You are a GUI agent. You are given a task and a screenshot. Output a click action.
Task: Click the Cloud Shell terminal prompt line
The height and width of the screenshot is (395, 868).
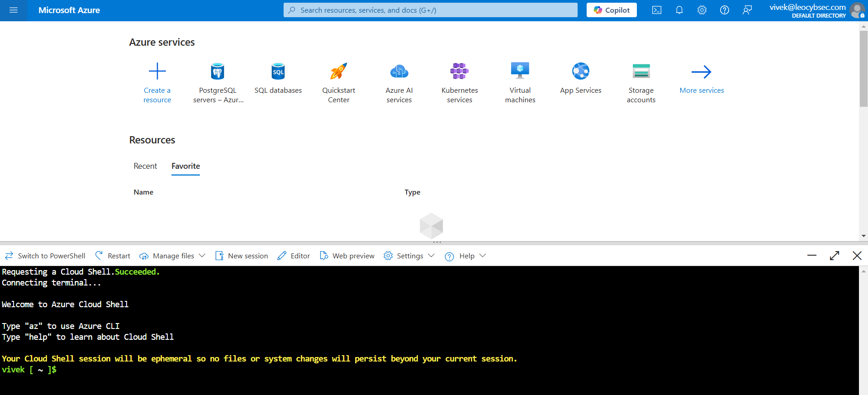[29, 370]
